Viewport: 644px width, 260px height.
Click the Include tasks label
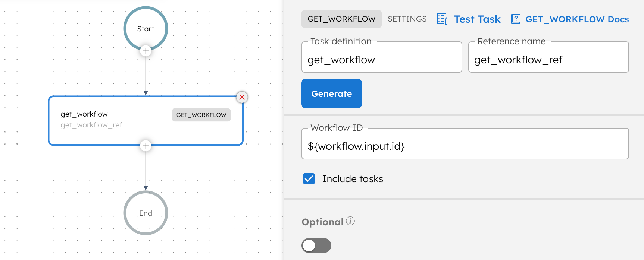353,179
